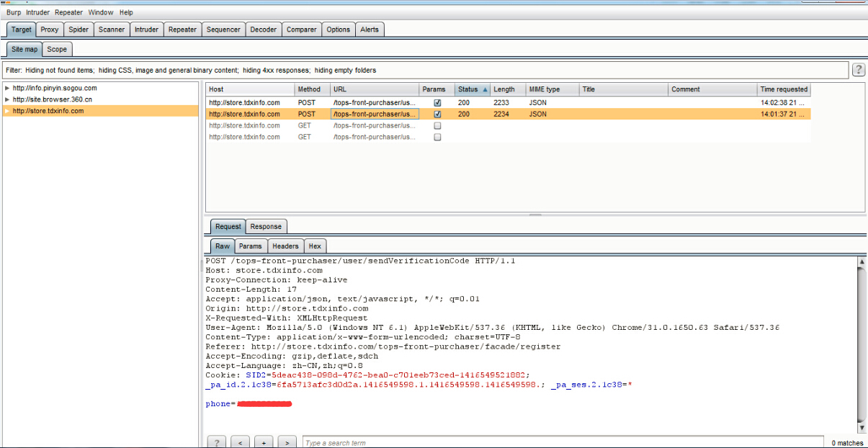Go to next search match '>' button
The image size is (868, 448).
click(x=287, y=442)
